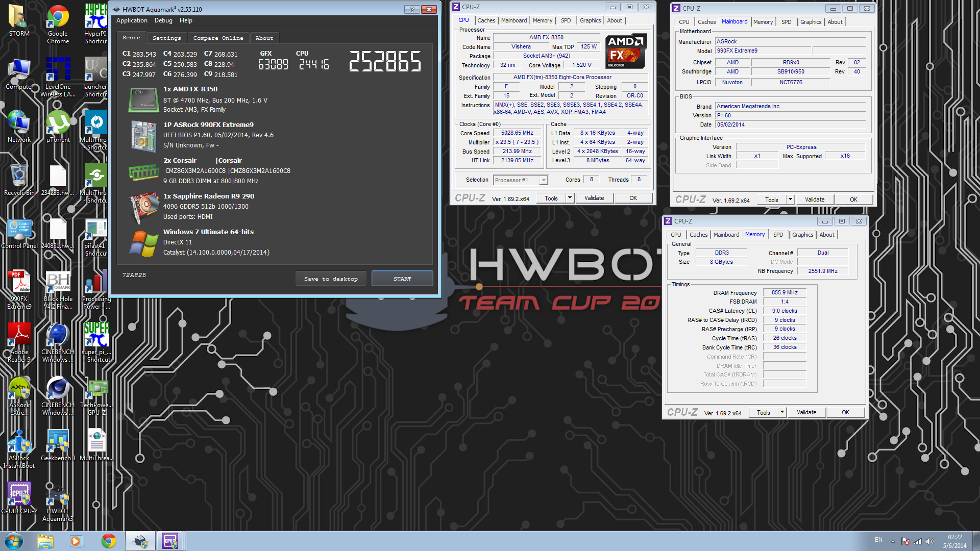
Task: Select SPD tab in CPU-Z Memory window
Action: 778,235
